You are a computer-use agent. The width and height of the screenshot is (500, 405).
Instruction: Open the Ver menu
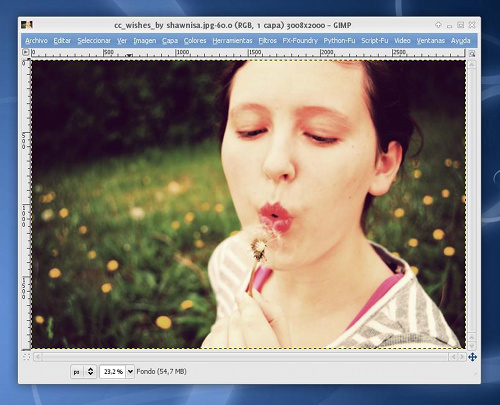coord(122,41)
